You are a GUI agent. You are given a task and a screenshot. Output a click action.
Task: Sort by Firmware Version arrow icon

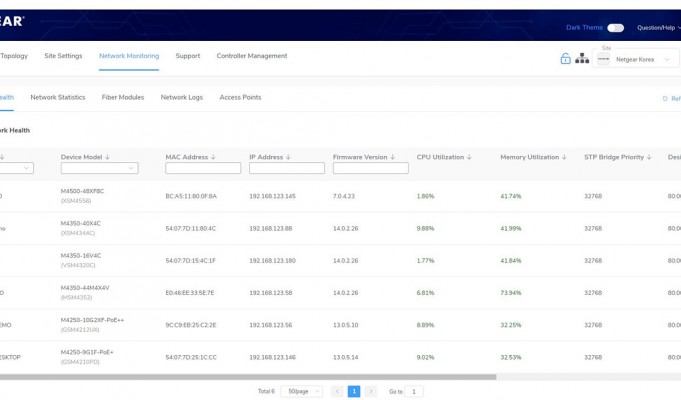point(393,157)
